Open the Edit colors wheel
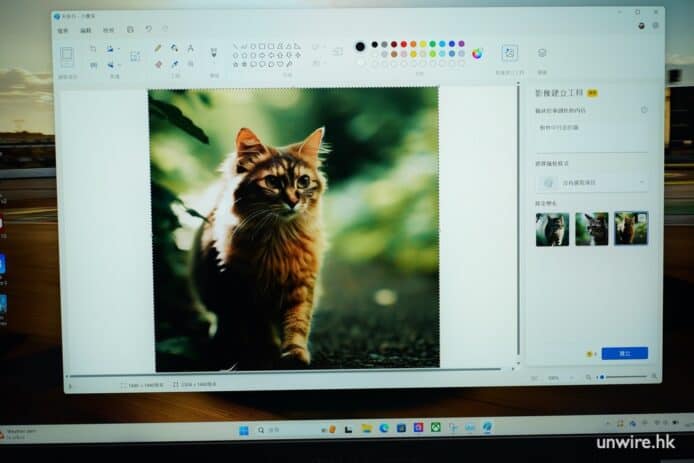The height and width of the screenshot is (463, 694). pyautogui.click(x=477, y=53)
